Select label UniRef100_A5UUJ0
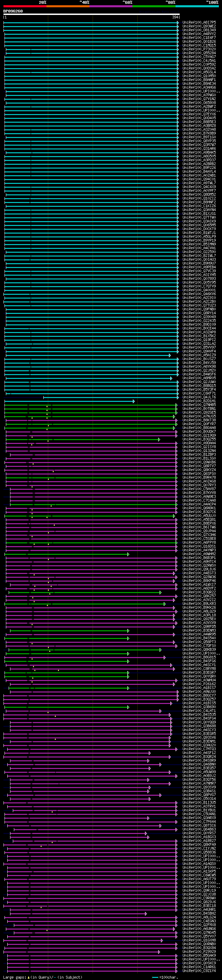Viewport: 222px width, 980px height. point(199,516)
